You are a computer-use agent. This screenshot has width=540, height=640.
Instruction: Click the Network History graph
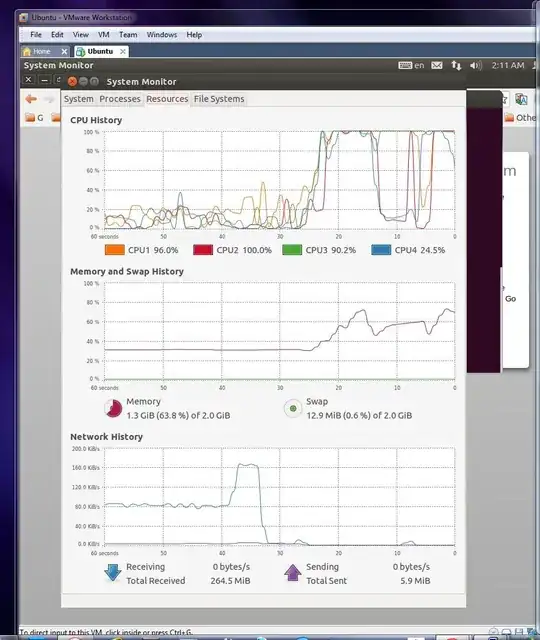tap(279, 496)
